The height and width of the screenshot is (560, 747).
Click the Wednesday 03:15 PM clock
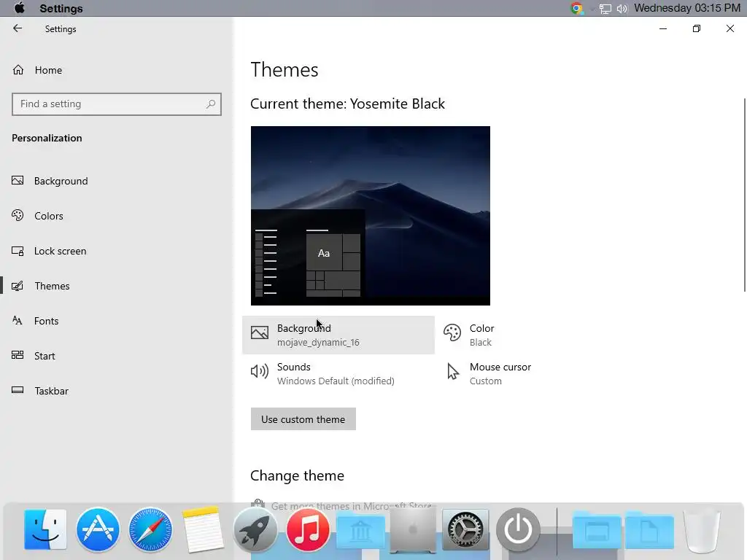[x=687, y=8]
